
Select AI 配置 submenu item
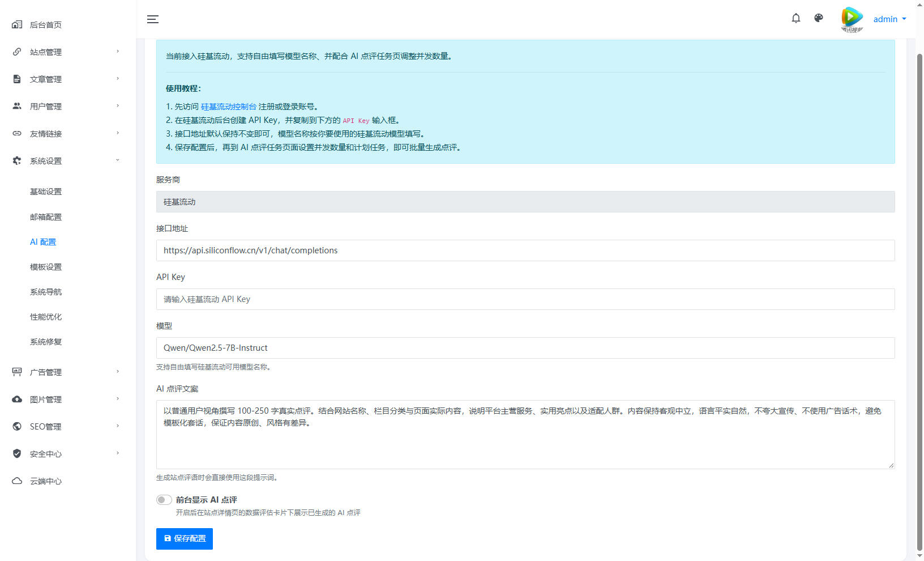pyautogui.click(x=43, y=242)
